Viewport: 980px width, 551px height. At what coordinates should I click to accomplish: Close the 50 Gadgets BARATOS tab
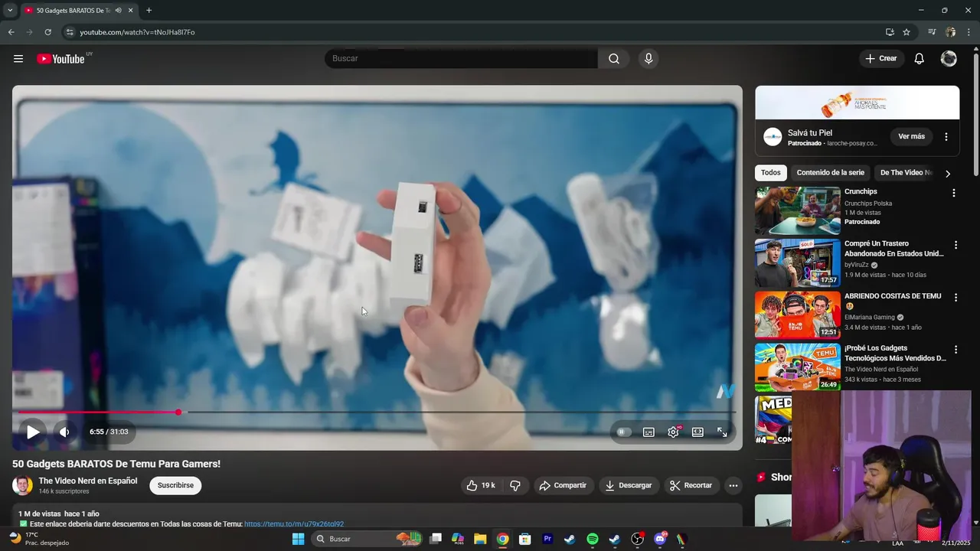click(130, 11)
